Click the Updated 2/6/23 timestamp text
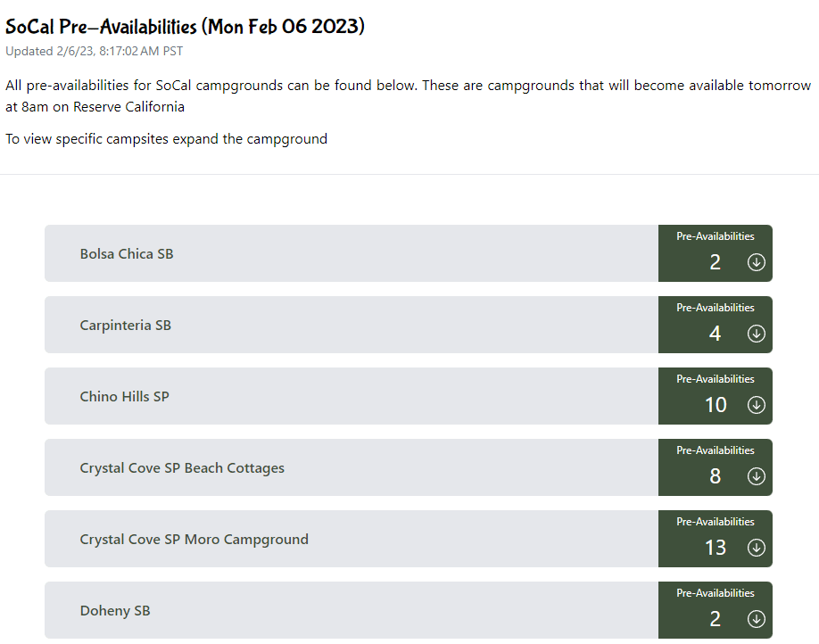 (x=94, y=51)
